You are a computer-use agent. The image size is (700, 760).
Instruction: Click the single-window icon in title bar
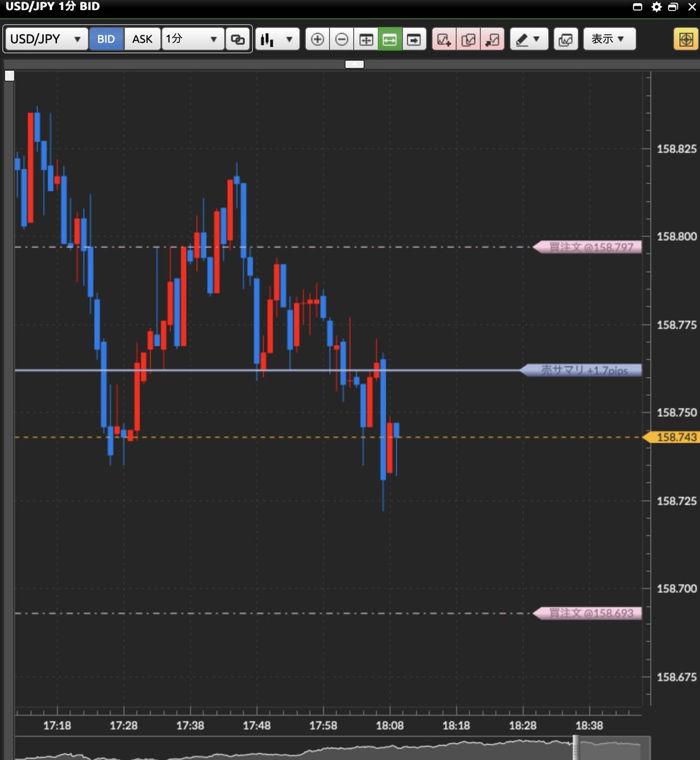(638, 7)
